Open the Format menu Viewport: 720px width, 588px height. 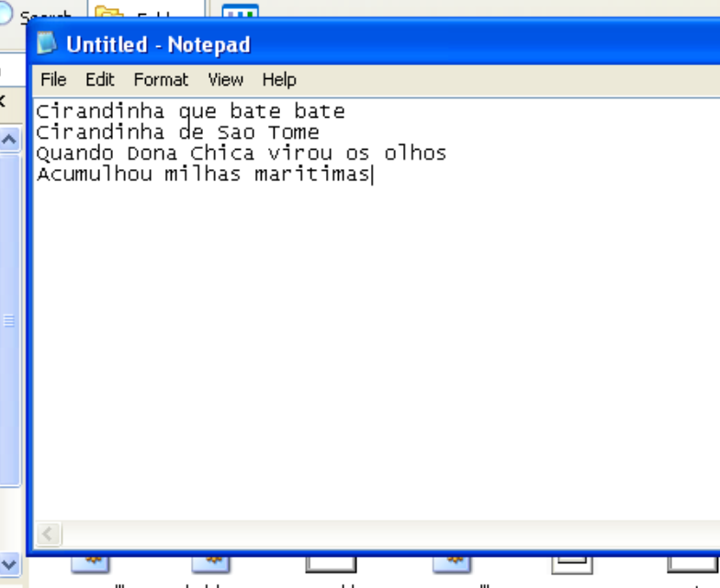tap(161, 80)
